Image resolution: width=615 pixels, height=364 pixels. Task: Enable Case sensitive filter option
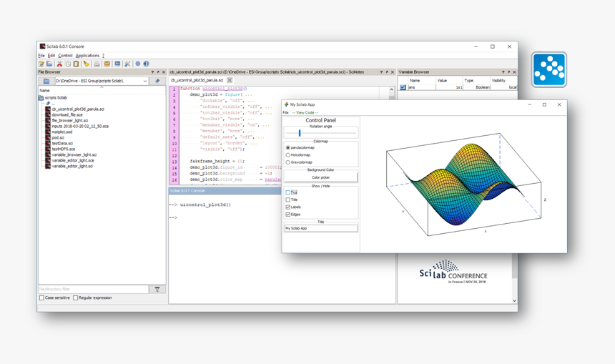(x=41, y=298)
